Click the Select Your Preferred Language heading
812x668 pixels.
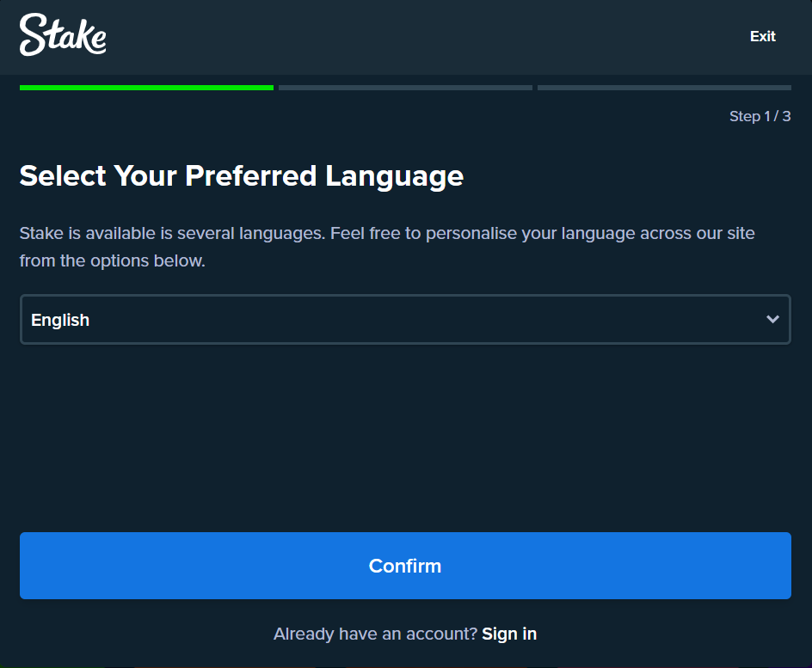pos(241,175)
